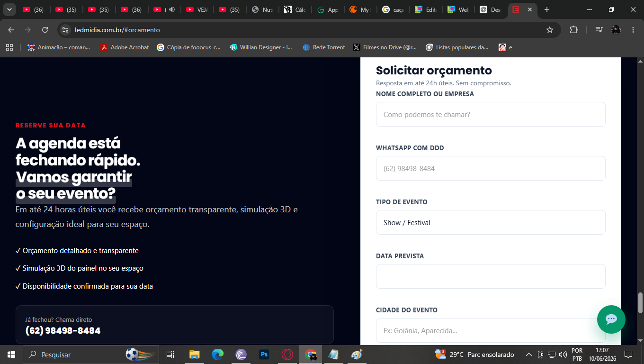Go back to previous page
Screen dimensions: 644x364
click(x=11, y=30)
